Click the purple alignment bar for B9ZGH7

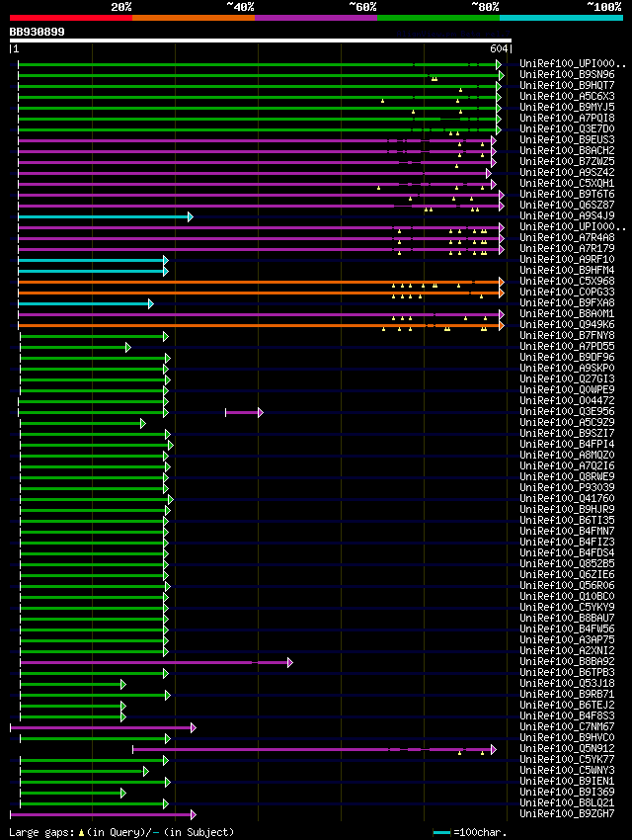[x=103, y=815]
